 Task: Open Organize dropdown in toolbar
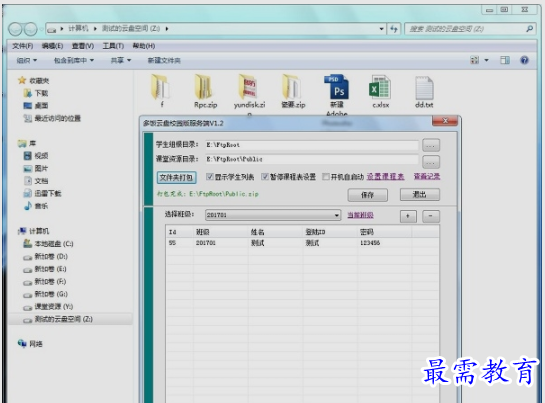tap(27, 60)
